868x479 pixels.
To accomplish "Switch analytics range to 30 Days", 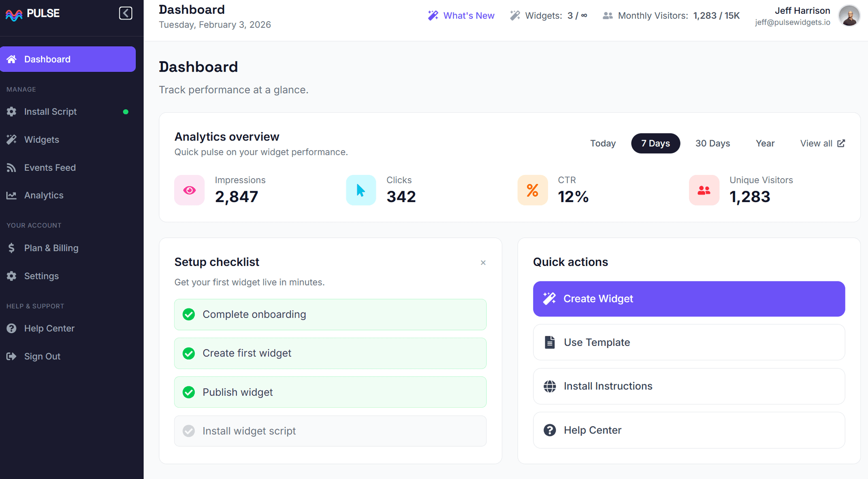I will click(x=712, y=143).
